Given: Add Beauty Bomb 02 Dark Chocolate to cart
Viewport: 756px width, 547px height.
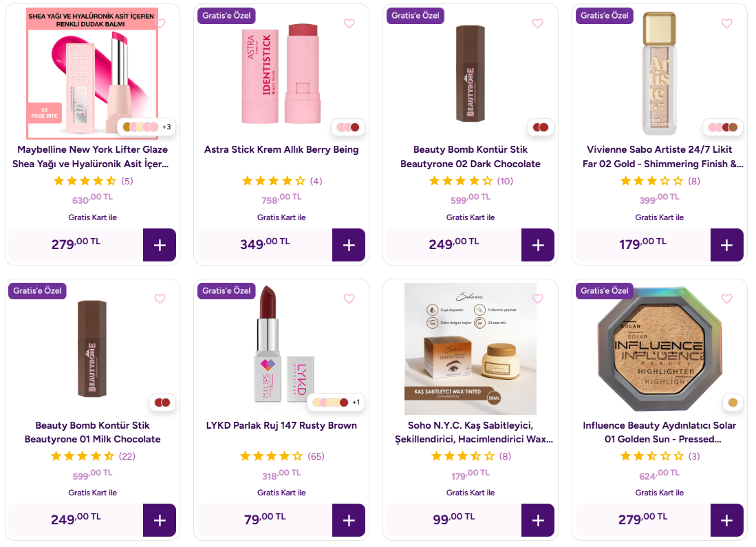Looking at the screenshot, I should pyautogui.click(x=537, y=245).
